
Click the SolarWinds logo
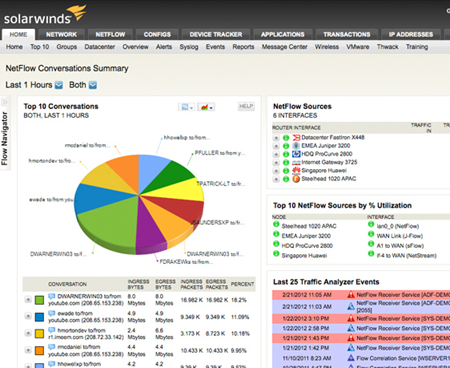tap(45, 15)
